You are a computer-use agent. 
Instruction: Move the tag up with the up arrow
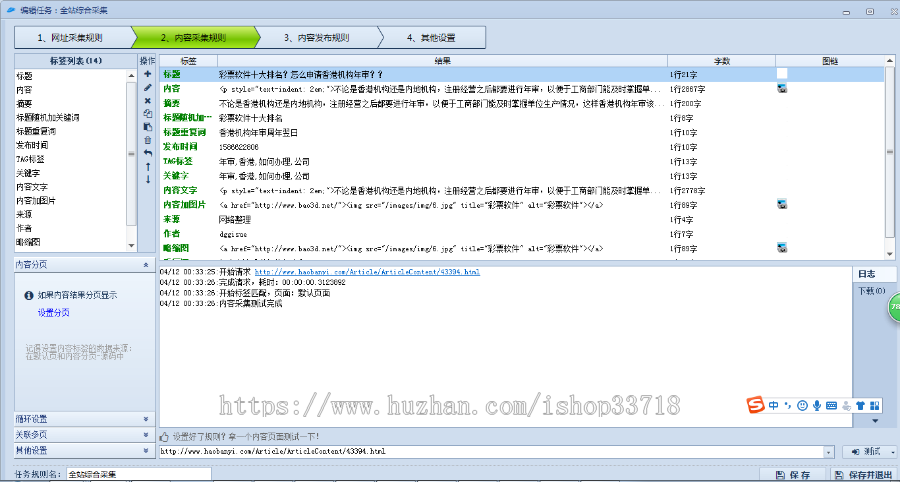(x=148, y=166)
